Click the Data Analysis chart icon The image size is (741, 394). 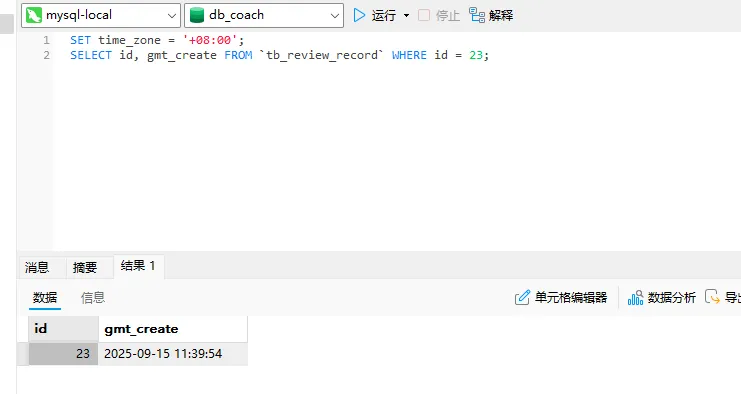[x=635, y=298]
